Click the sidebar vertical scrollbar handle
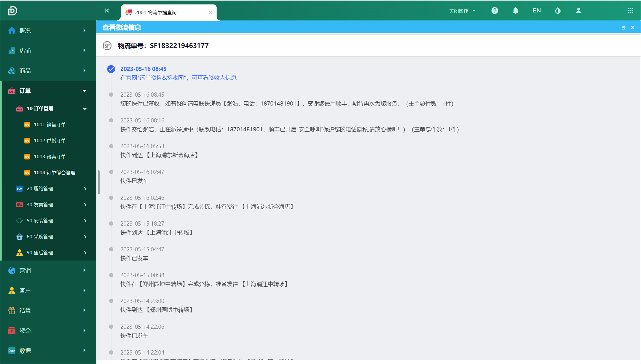The width and height of the screenshot is (641, 364). coord(99,182)
